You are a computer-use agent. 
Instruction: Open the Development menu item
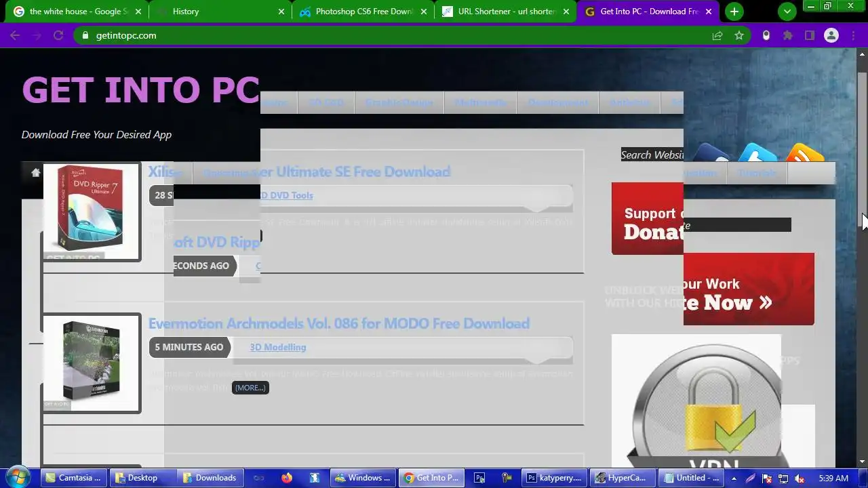tap(557, 102)
